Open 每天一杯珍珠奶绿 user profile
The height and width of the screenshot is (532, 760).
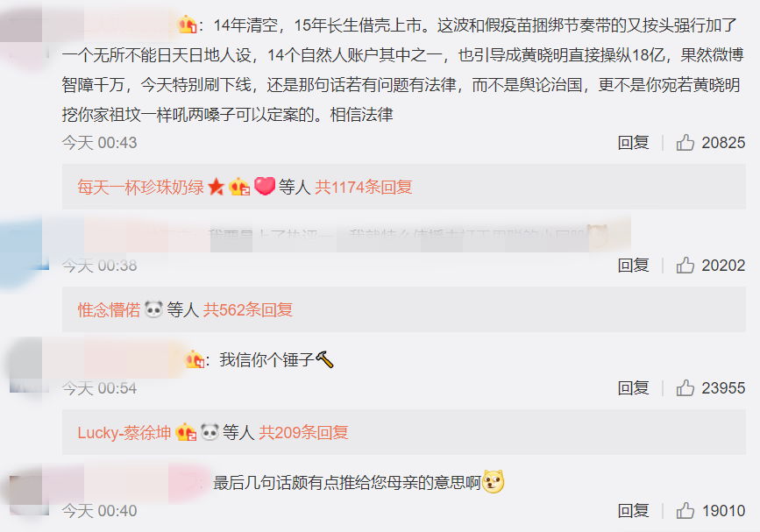click(140, 187)
